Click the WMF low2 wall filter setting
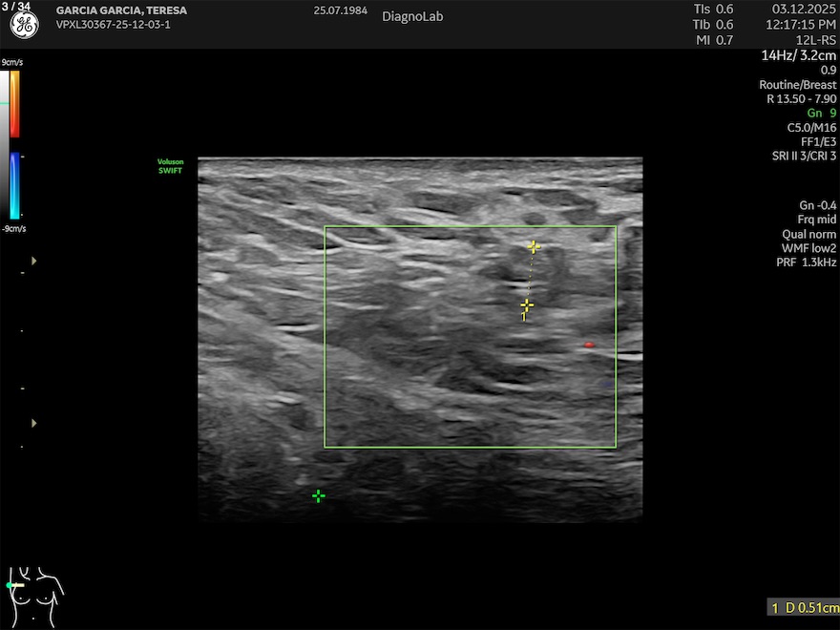 click(808, 248)
